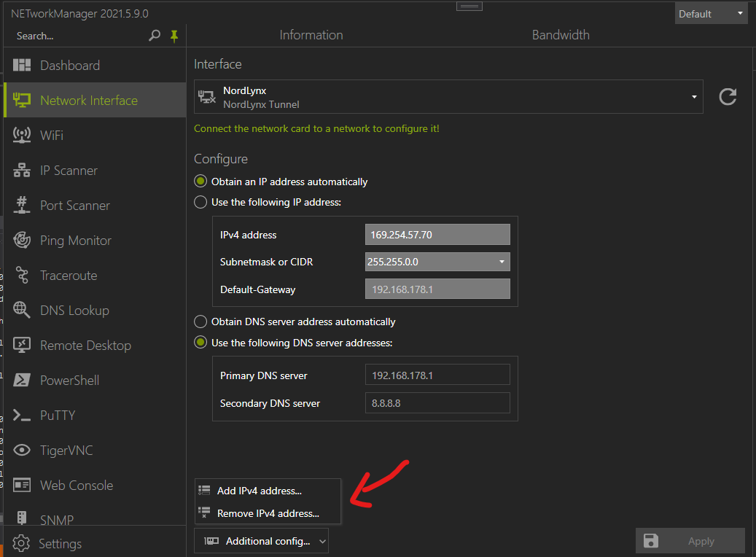
Task: Open Dashboard from the sidebar
Action: click(95, 65)
